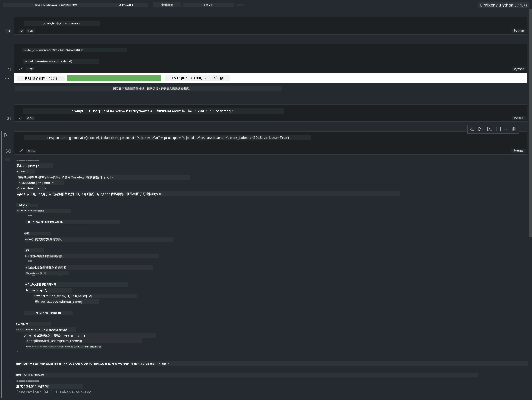Click the 0.0秒 execution time of cell 3
This screenshot has height=400, width=532.
[30, 118]
